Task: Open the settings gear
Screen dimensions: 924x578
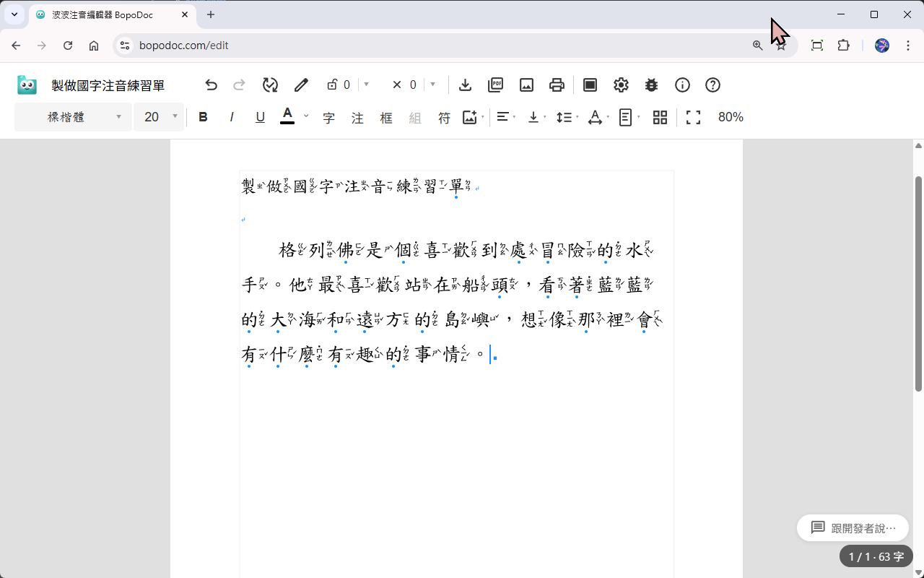Action: click(x=621, y=85)
